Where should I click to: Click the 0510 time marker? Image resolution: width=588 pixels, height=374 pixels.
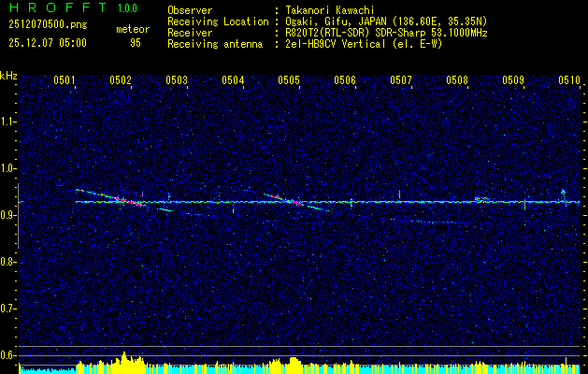(569, 80)
